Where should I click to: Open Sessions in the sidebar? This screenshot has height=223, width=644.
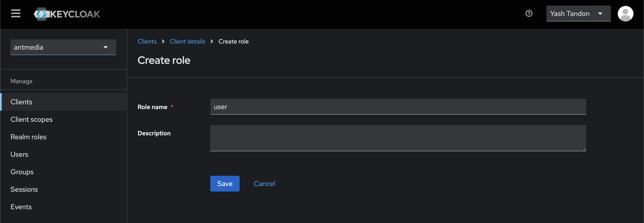pyautogui.click(x=64, y=189)
